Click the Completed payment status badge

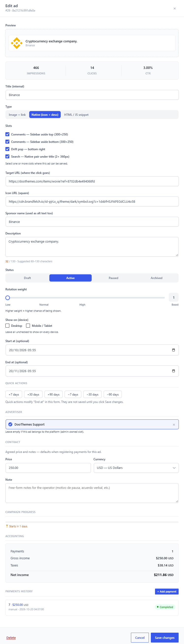[165, 607]
